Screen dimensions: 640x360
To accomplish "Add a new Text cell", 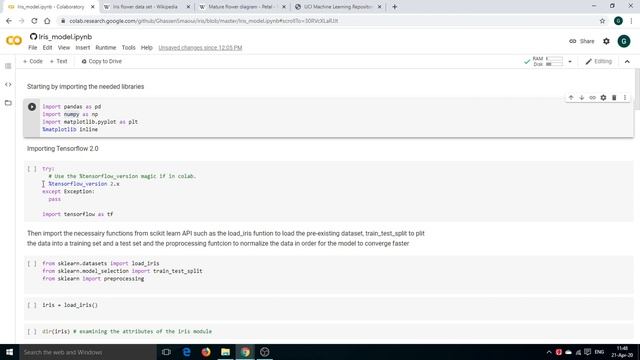I will coord(58,61).
